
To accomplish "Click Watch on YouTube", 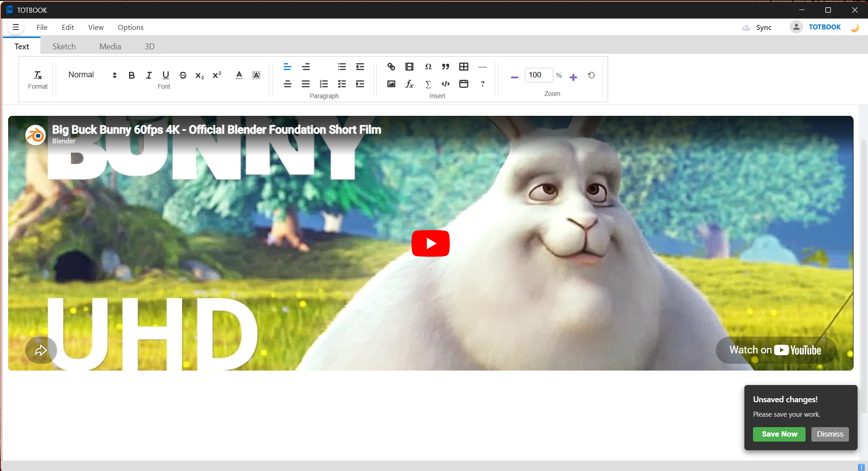I will [776, 350].
